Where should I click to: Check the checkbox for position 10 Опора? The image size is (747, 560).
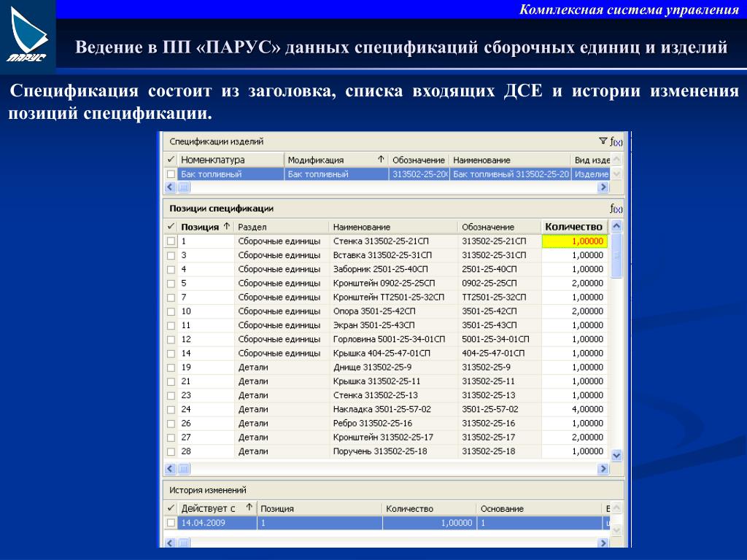point(171,311)
